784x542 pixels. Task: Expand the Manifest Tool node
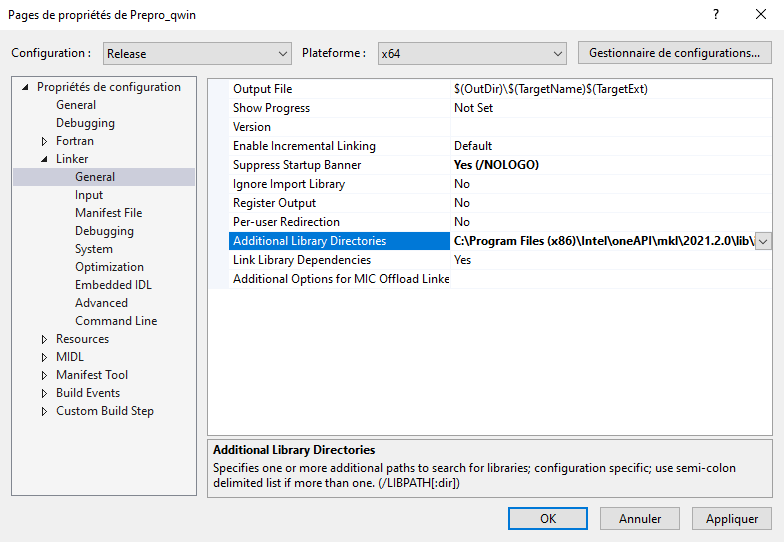click(44, 375)
